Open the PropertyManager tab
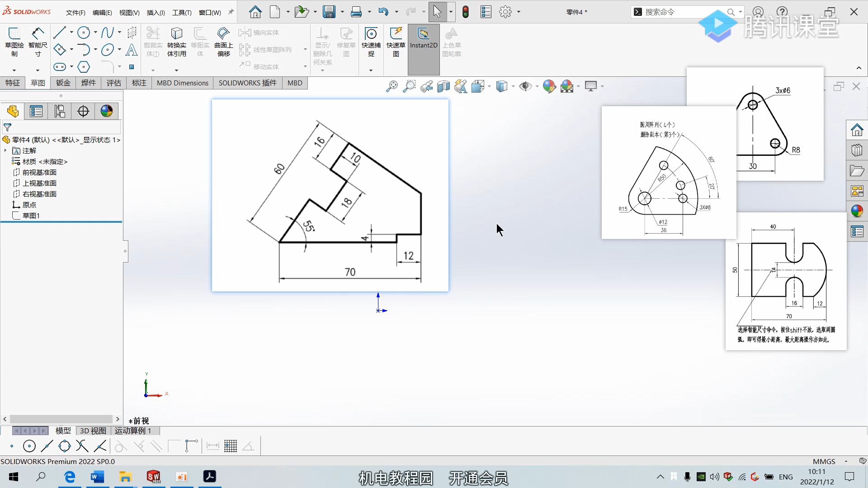The height and width of the screenshot is (488, 868). tap(36, 111)
